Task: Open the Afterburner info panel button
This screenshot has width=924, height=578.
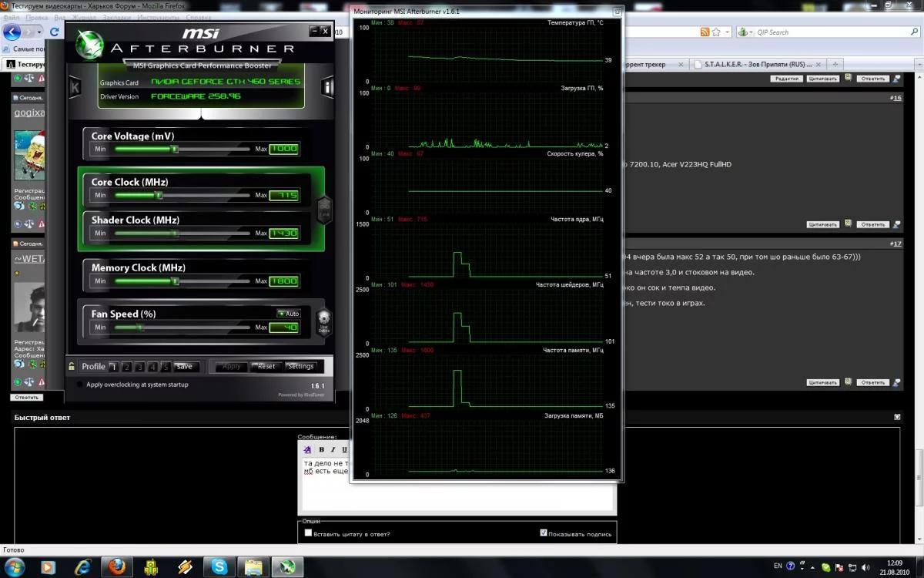Action: point(328,86)
